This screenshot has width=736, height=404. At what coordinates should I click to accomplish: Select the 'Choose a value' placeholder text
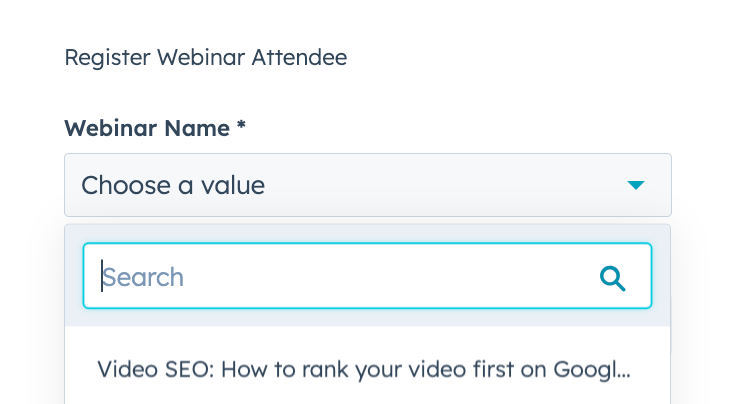coord(173,185)
